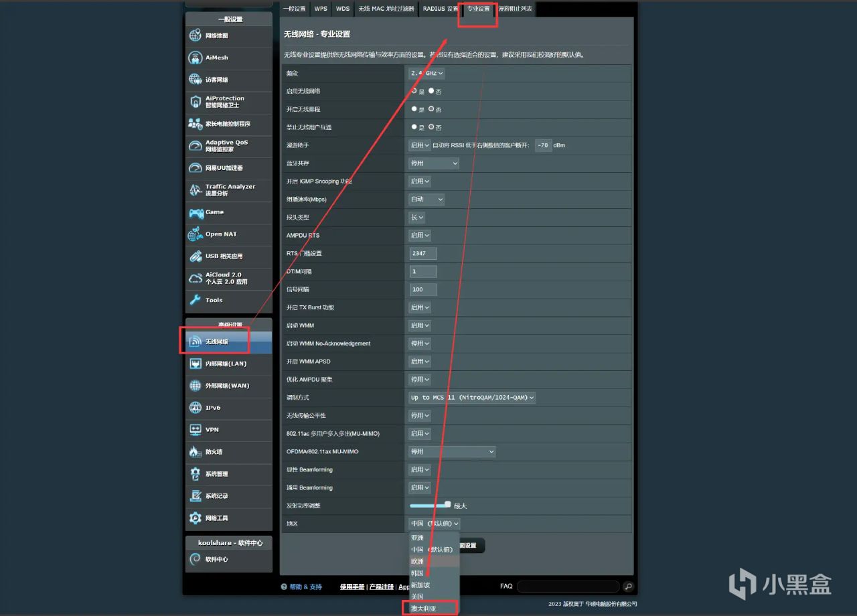This screenshot has height=616, width=857.
Task: Open the OFDMA/802.11ax MU-MIMO dropdown
Action: [x=452, y=452]
